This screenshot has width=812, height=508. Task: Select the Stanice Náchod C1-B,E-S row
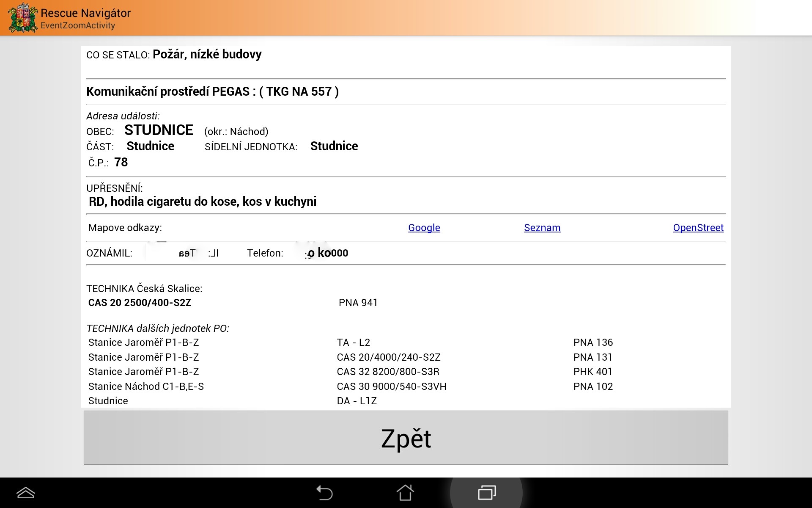[146, 387]
